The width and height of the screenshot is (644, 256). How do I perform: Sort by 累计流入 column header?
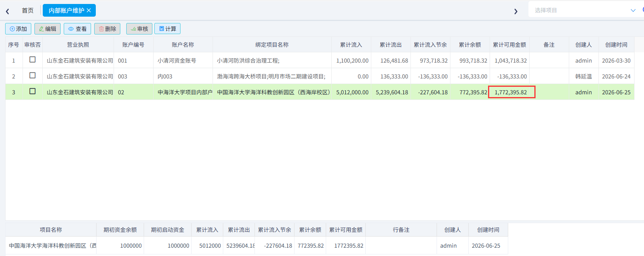click(351, 45)
